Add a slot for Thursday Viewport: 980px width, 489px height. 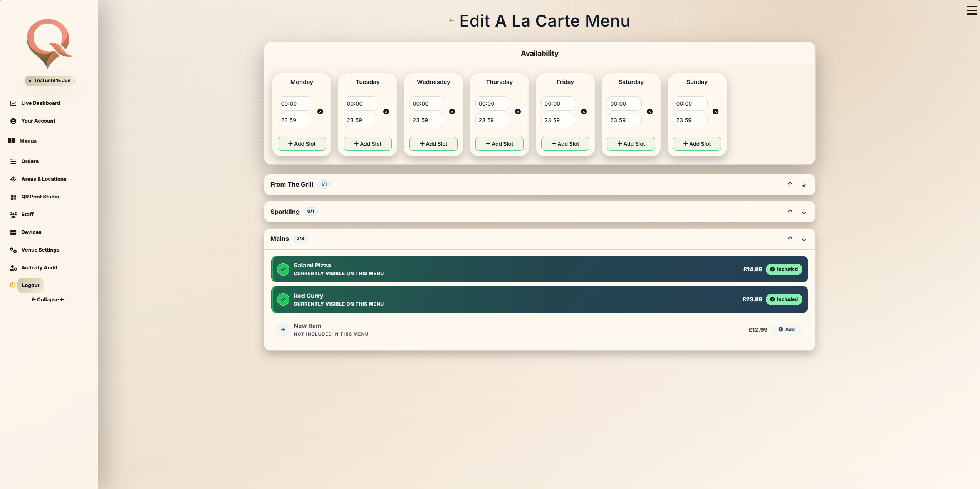(499, 144)
